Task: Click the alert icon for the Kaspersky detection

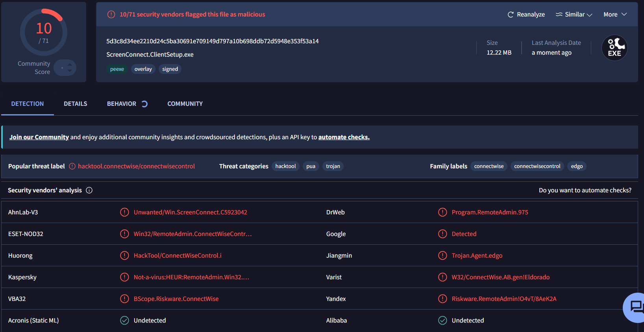Action: (124, 277)
